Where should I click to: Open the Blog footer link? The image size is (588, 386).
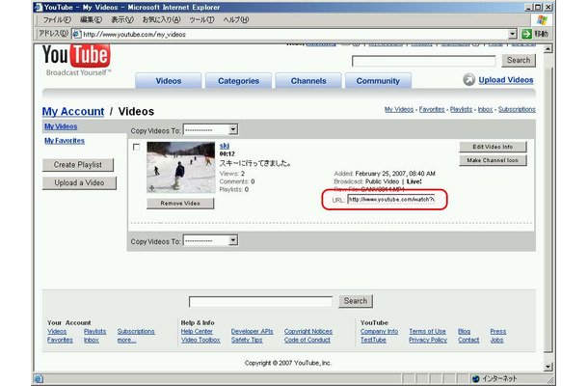tap(465, 332)
